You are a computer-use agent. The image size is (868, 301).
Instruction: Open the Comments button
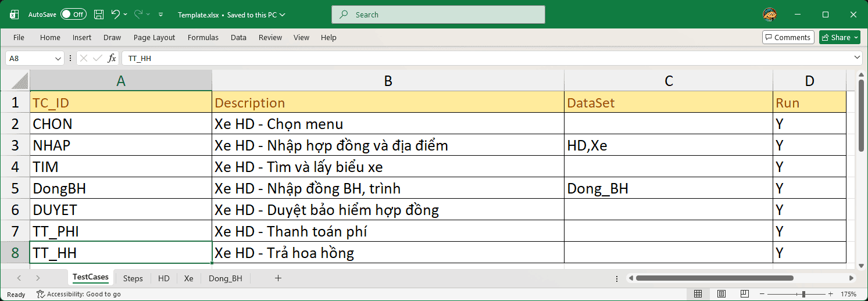coord(788,37)
